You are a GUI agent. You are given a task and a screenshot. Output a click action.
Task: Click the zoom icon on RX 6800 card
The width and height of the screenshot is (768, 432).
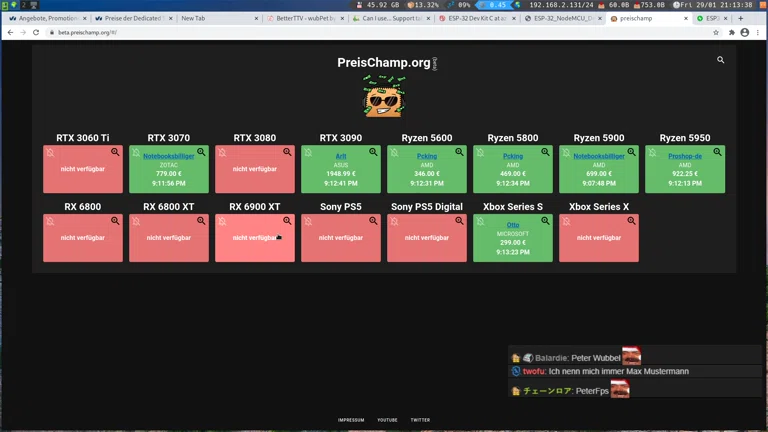coord(115,221)
